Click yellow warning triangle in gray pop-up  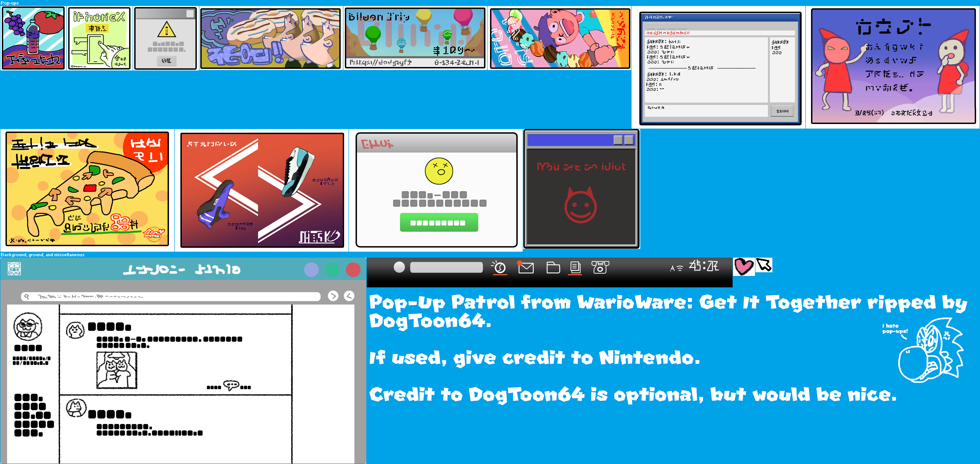[166, 29]
